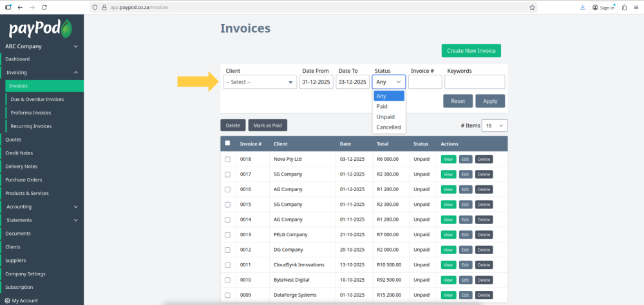
Task: Click the Keywords filter field
Action: pos(475,82)
